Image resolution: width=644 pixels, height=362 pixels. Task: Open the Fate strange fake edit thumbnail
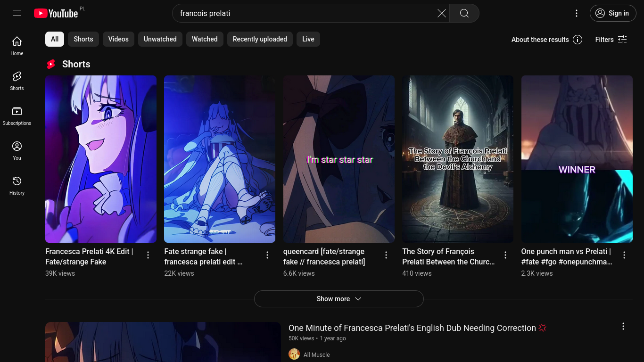220,159
